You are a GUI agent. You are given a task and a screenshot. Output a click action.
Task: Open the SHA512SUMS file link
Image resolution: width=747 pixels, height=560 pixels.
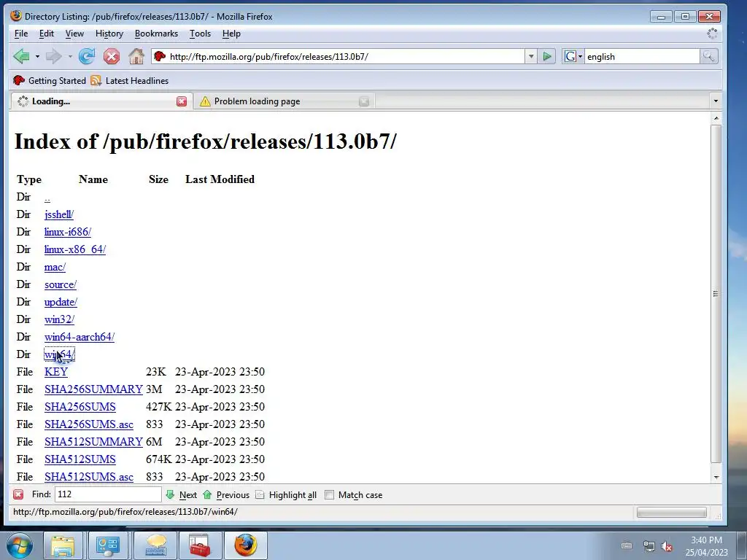[80, 459]
